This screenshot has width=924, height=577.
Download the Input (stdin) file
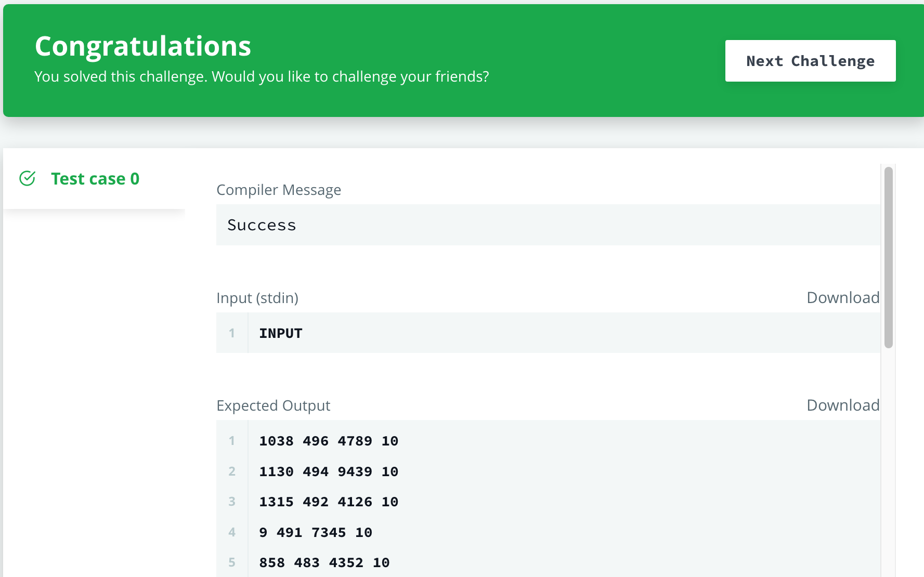click(843, 298)
